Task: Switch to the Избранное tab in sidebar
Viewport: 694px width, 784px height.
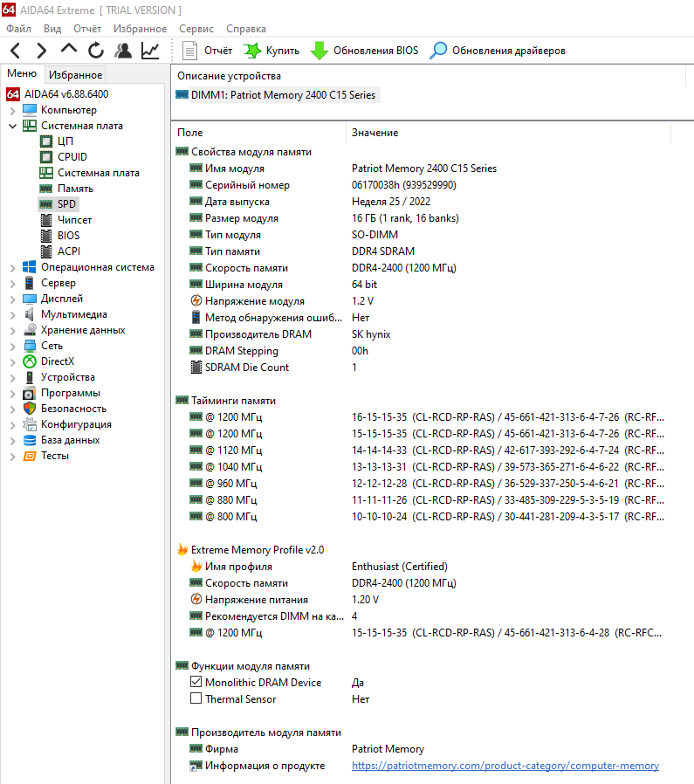Action: pyautogui.click(x=75, y=74)
